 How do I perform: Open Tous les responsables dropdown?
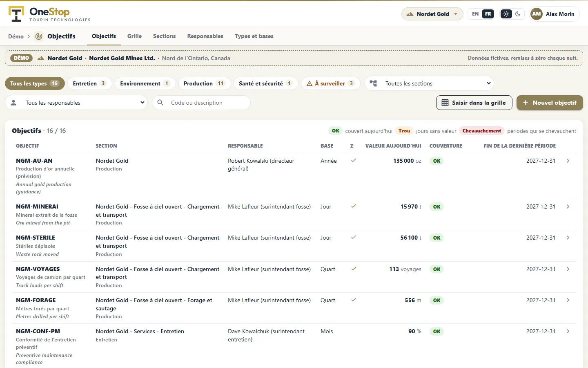(x=77, y=103)
